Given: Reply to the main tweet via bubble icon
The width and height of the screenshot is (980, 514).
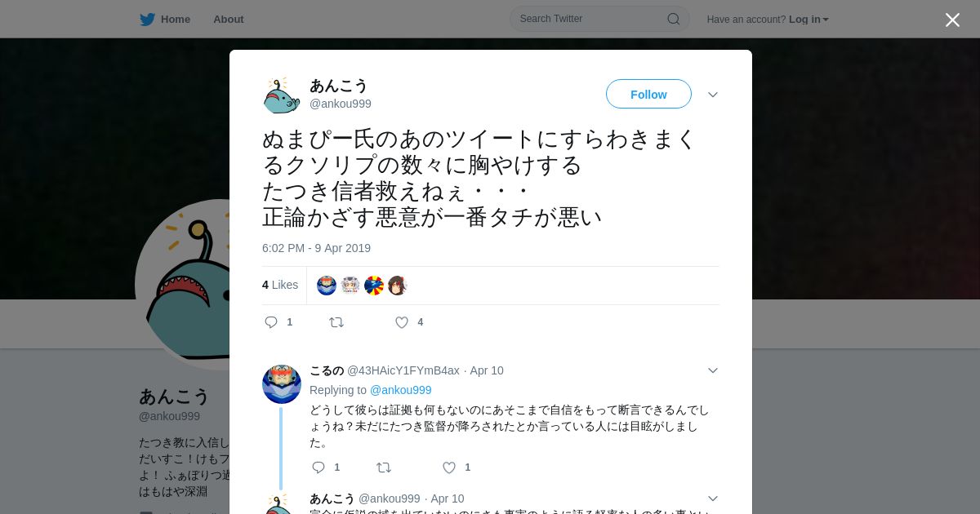Looking at the screenshot, I should pos(271,322).
